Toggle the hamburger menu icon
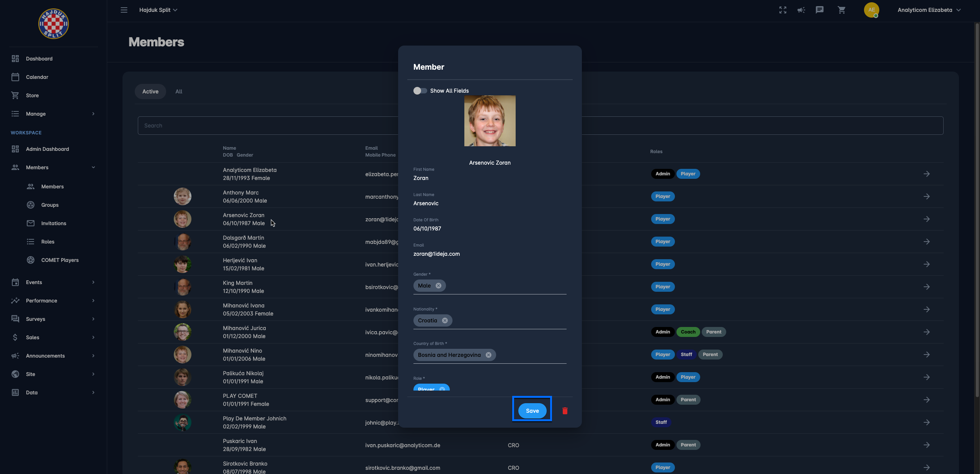This screenshot has height=474, width=980. (x=124, y=10)
